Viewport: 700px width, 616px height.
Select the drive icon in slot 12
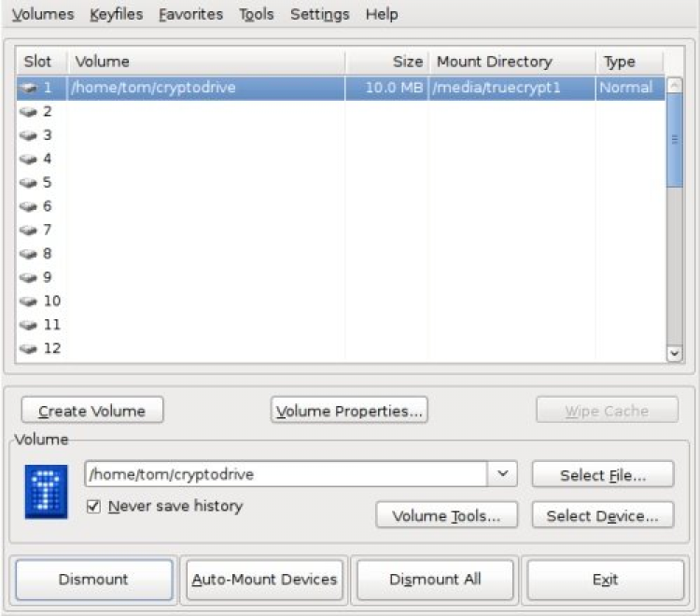point(28,349)
